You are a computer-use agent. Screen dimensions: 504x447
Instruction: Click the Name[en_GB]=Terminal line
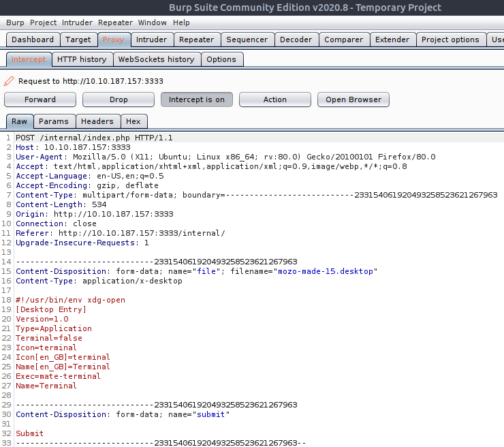point(63,367)
